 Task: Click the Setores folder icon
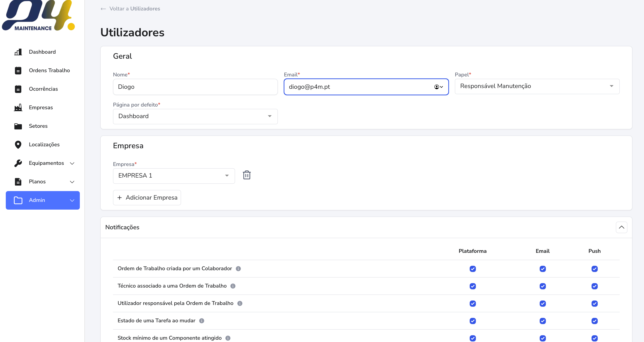click(18, 126)
